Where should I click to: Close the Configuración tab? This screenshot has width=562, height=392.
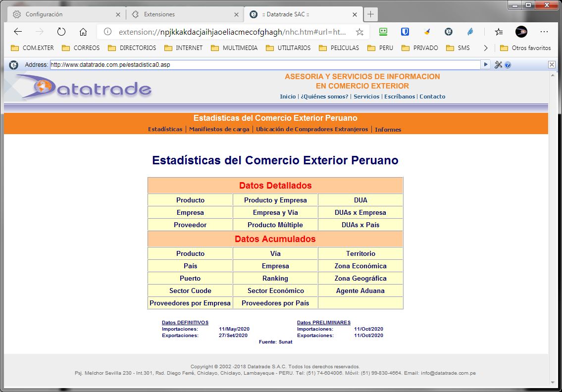click(x=118, y=14)
